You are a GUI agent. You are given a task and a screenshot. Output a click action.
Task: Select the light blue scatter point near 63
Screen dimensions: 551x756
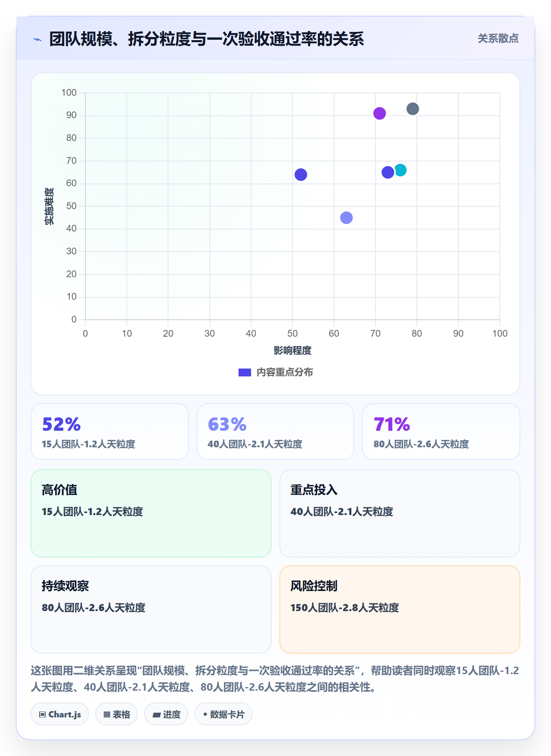pyautogui.click(x=346, y=218)
